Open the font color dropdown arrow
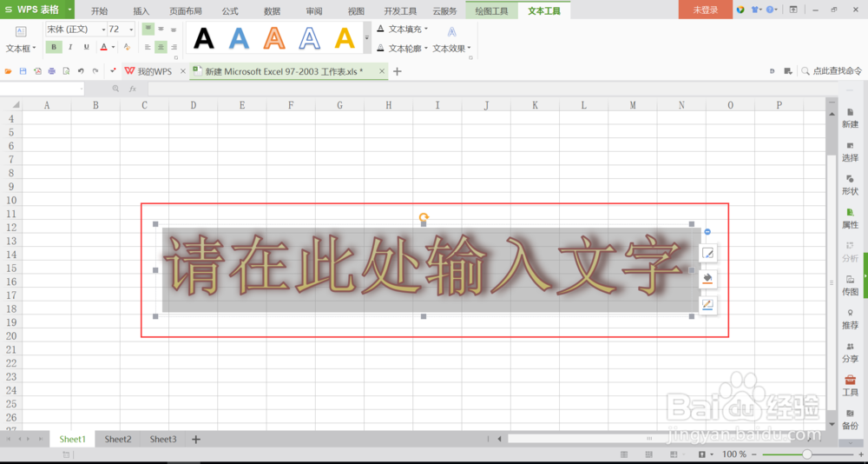The width and height of the screenshot is (868, 464). (x=113, y=47)
